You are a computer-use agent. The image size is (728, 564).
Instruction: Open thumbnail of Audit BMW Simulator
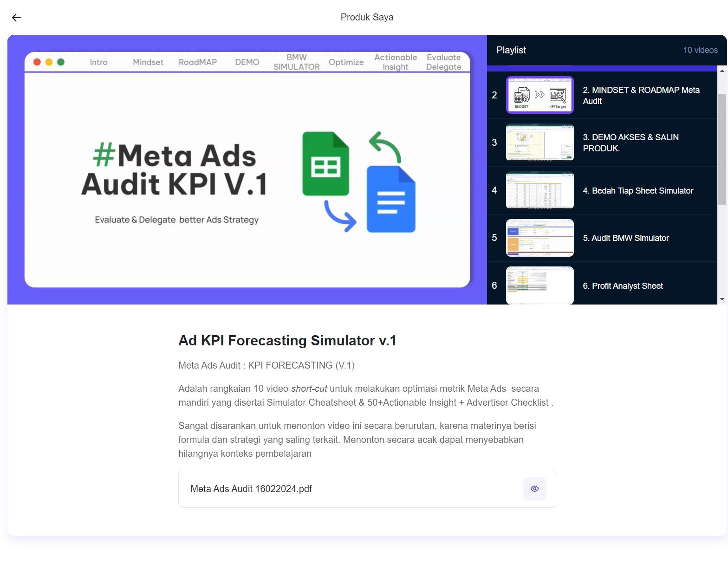point(539,238)
